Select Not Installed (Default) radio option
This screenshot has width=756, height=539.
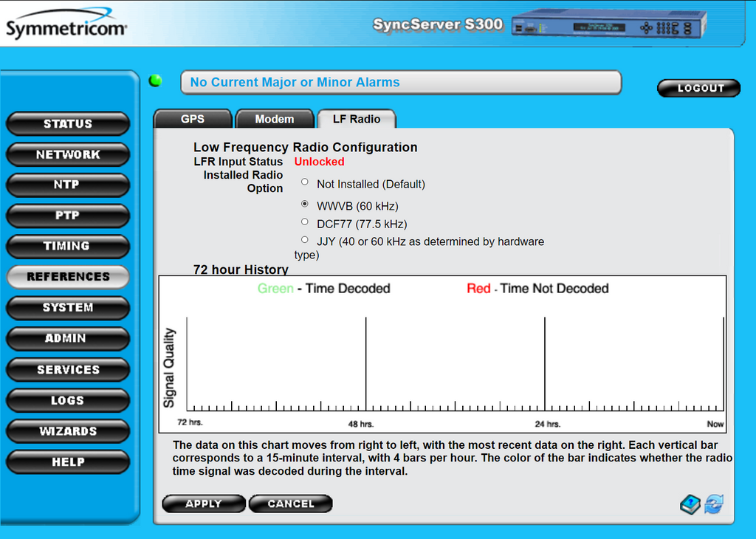[305, 182]
